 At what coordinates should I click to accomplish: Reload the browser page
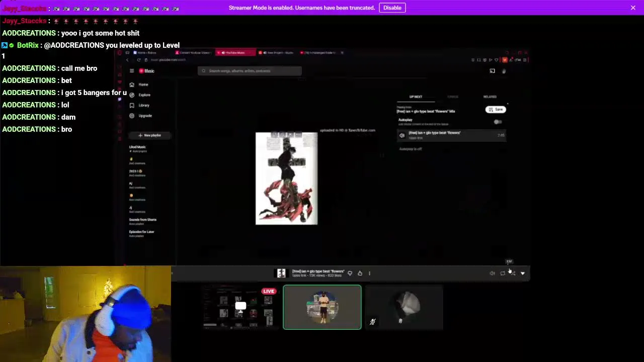[x=139, y=60]
